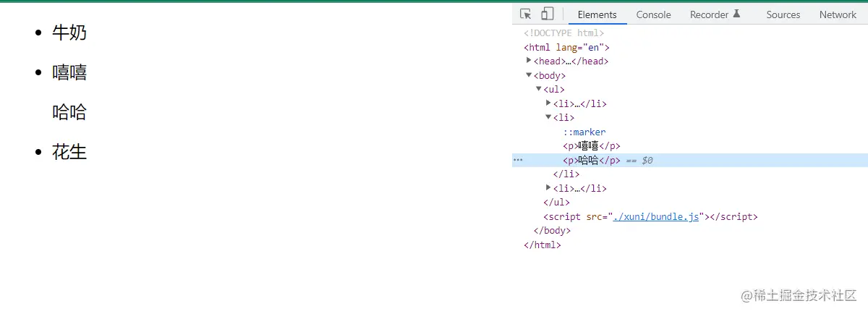
Task: Click the closing </ul> tag
Action: [x=556, y=203]
